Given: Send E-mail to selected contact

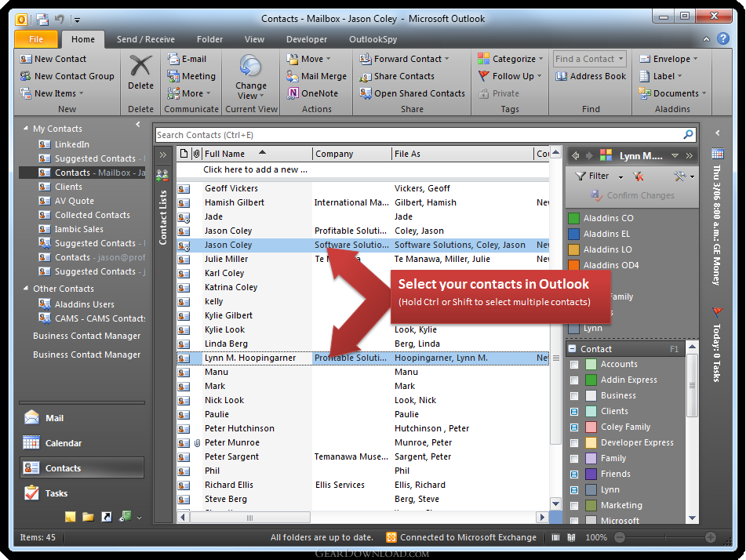Looking at the screenshot, I should (187, 59).
